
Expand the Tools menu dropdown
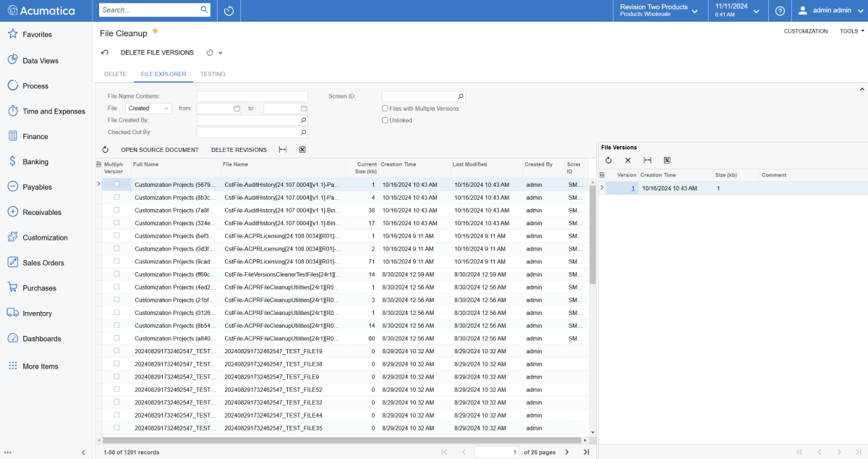(851, 31)
